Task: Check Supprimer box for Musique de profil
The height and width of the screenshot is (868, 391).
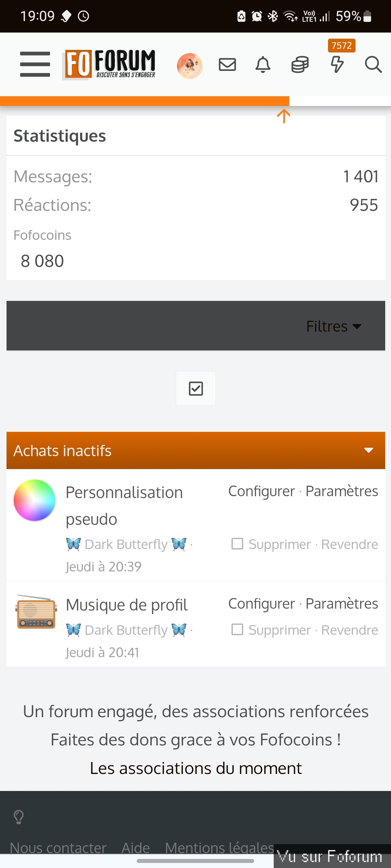Action: coord(237,629)
